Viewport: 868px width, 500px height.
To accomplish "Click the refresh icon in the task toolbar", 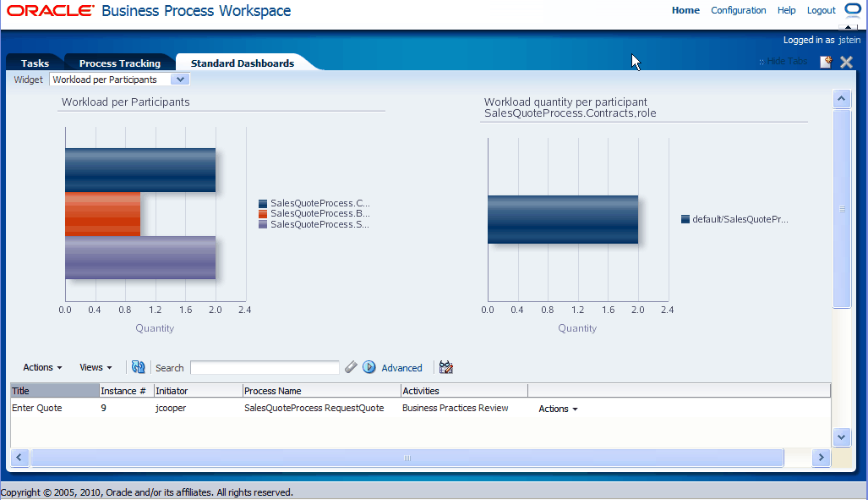I will 138,367.
